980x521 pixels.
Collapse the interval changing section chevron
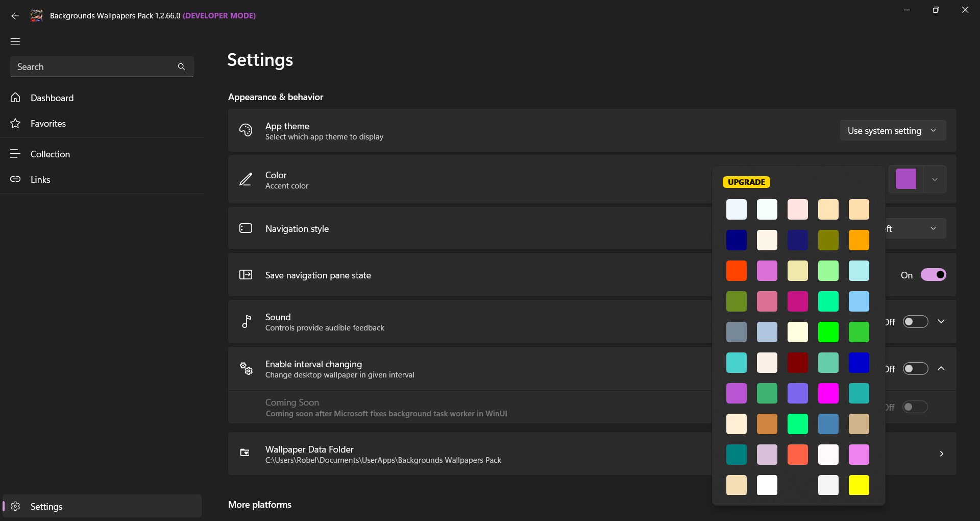941,369
